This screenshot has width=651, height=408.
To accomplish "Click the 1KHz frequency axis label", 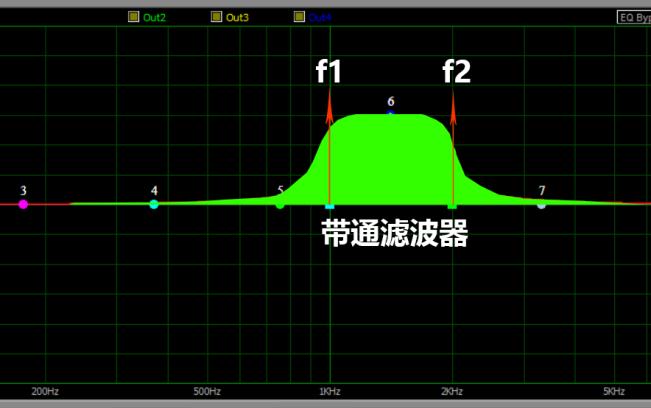I will click(330, 391).
